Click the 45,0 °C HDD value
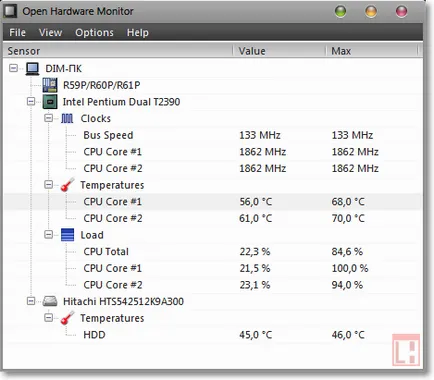This screenshot has height=380, width=434. click(x=256, y=335)
